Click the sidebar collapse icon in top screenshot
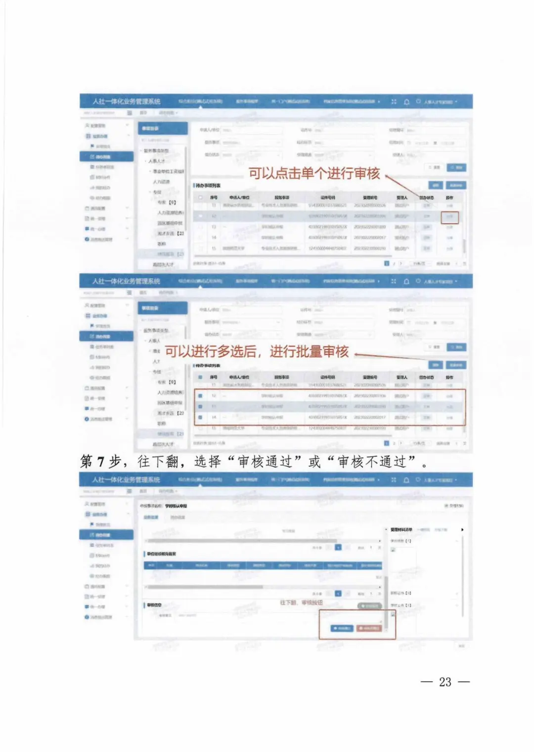 click(130, 113)
